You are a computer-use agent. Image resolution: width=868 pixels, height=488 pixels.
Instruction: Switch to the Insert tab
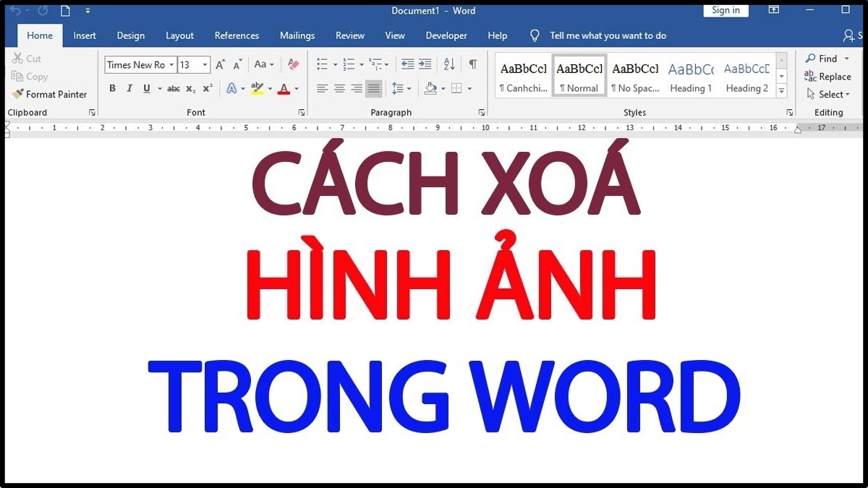pos(85,35)
